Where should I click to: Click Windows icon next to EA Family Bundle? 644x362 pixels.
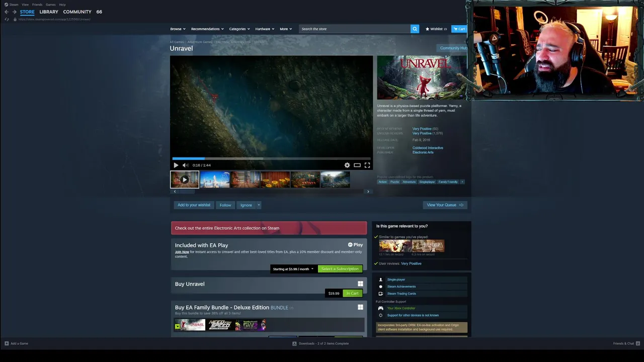(360, 307)
